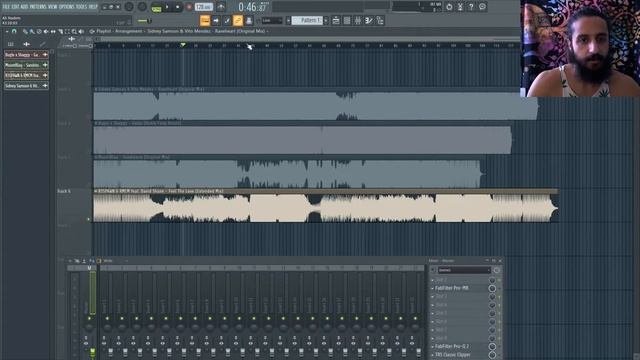
Task: Select the Mute tool in playlist toolbar
Action: point(46,31)
